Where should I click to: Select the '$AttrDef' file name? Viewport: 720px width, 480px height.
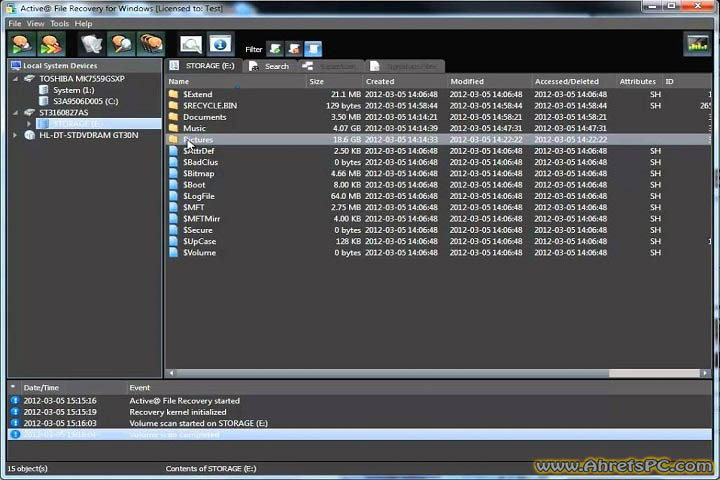[x=198, y=151]
